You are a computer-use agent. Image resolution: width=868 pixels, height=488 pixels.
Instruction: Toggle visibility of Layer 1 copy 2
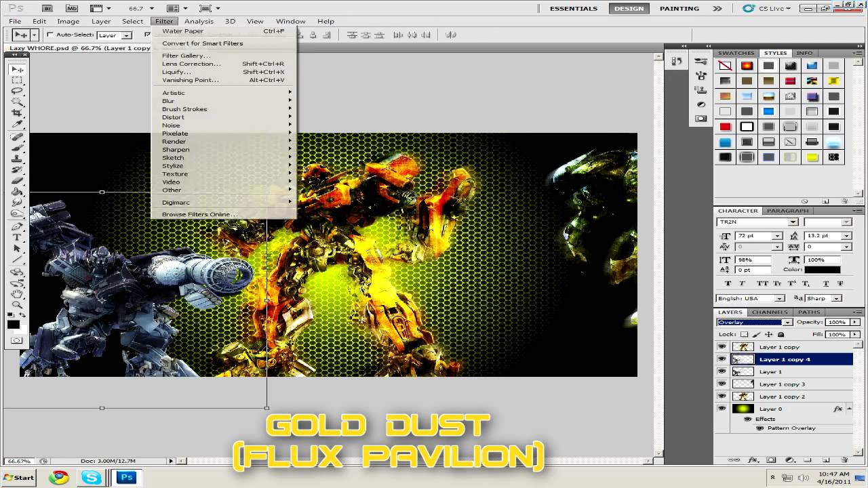point(722,396)
